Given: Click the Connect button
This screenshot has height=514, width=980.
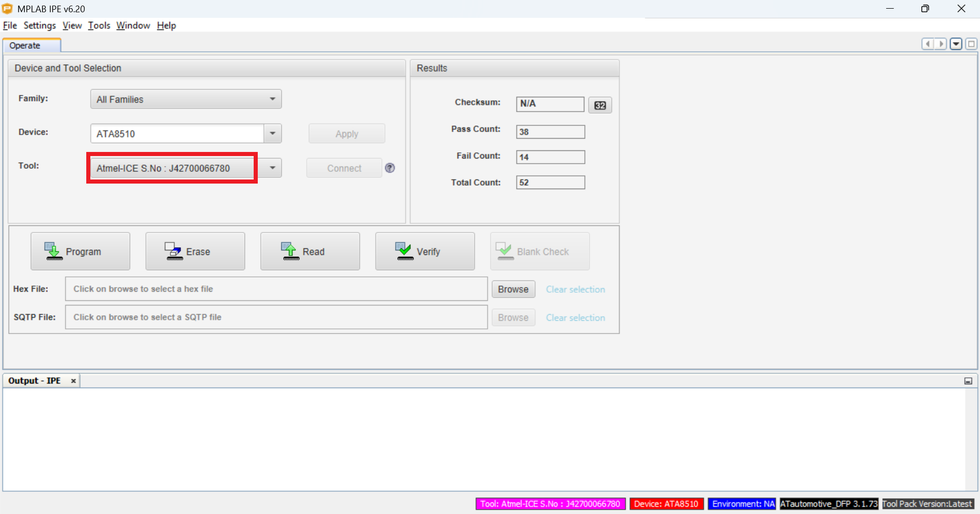Looking at the screenshot, I should (x=344, y=168).
